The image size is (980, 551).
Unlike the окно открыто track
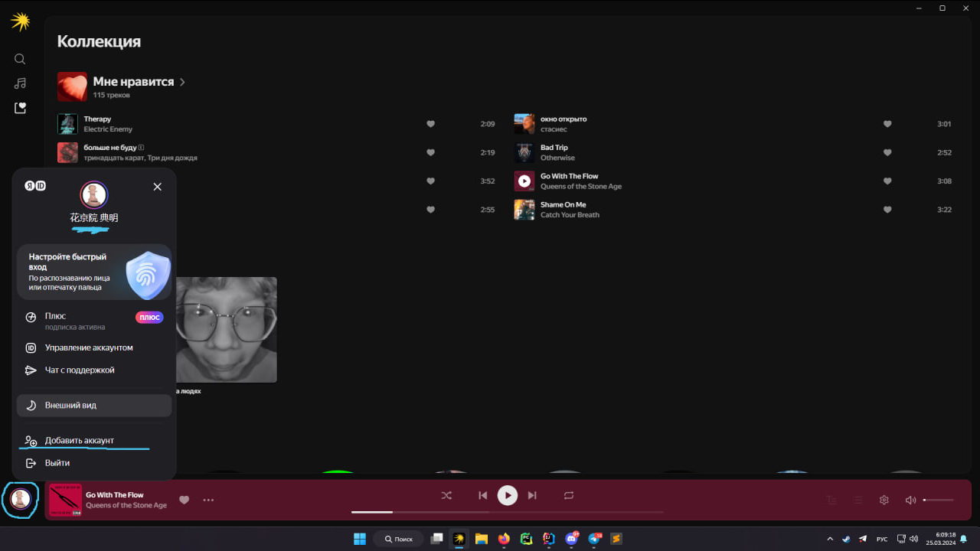(887, 124)
